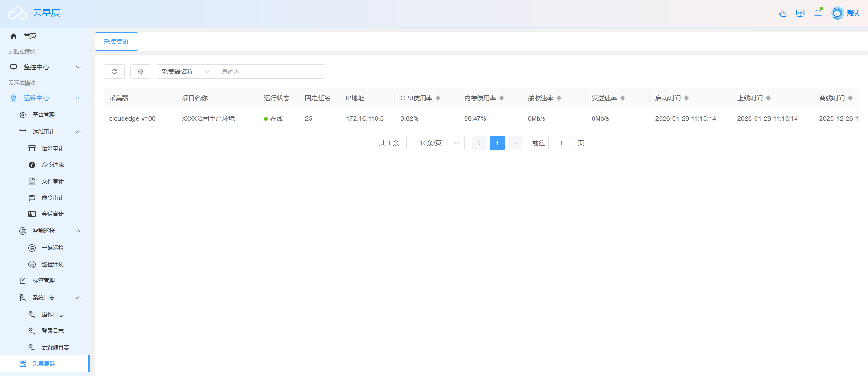Open the 10条/页 page size dropdown
This screenshot has height=376, width=868.
click(436, 143)
